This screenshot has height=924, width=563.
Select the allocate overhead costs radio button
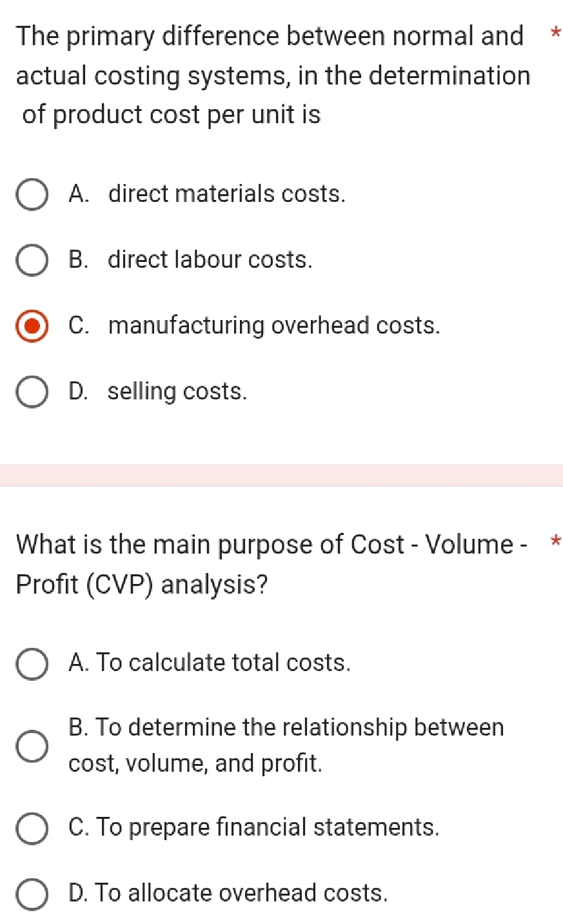pyautogui.click(x=32, y=894)
